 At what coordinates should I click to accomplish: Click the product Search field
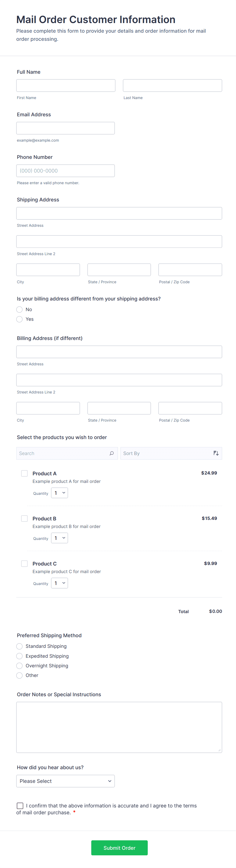[x=62, y=453]
